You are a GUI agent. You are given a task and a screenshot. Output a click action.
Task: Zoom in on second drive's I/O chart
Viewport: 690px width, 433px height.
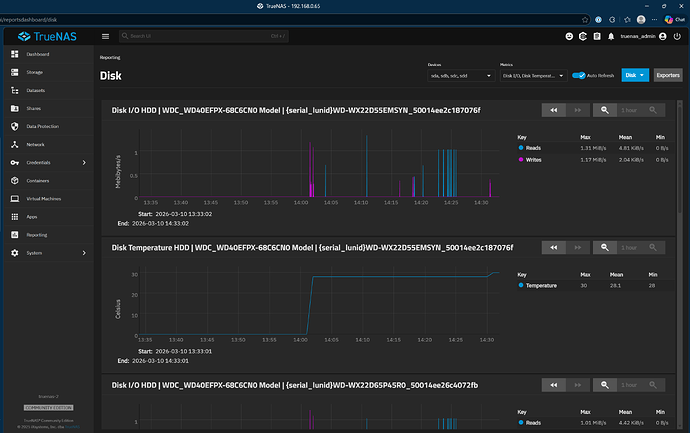pyautogui.click(x=653, y=385)
